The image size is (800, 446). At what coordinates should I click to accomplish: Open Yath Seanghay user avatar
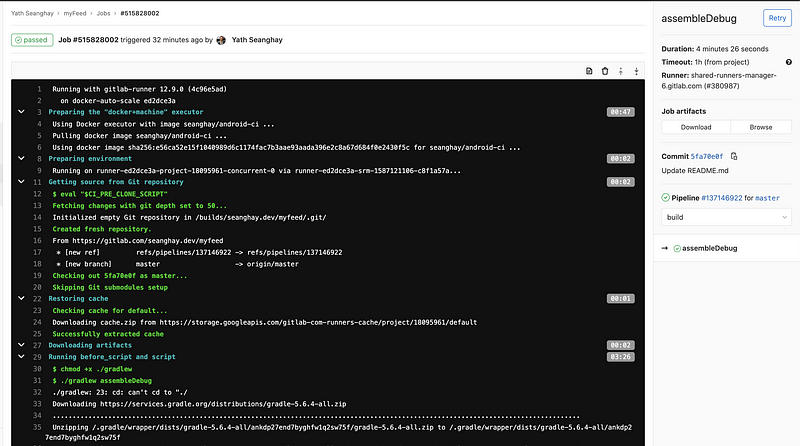[x=221, y=40]
